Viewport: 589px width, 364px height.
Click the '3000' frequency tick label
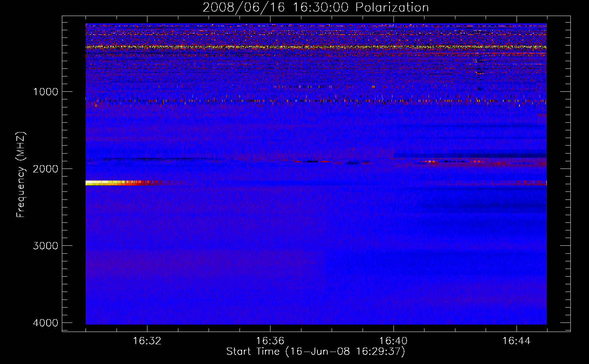coord(46,246)
